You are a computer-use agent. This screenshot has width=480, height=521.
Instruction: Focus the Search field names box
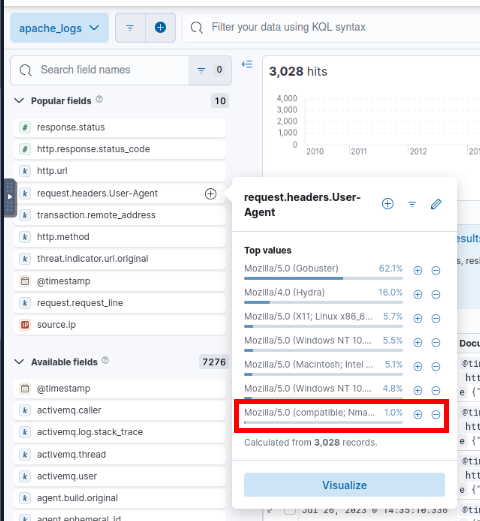click(x=100, y=70)
